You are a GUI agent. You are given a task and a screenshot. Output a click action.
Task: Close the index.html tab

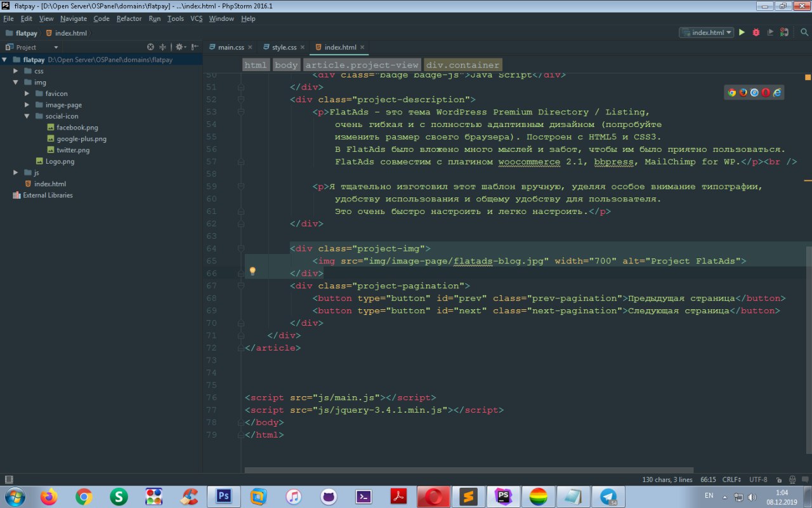pyautogui.click(x=362, y=47)
